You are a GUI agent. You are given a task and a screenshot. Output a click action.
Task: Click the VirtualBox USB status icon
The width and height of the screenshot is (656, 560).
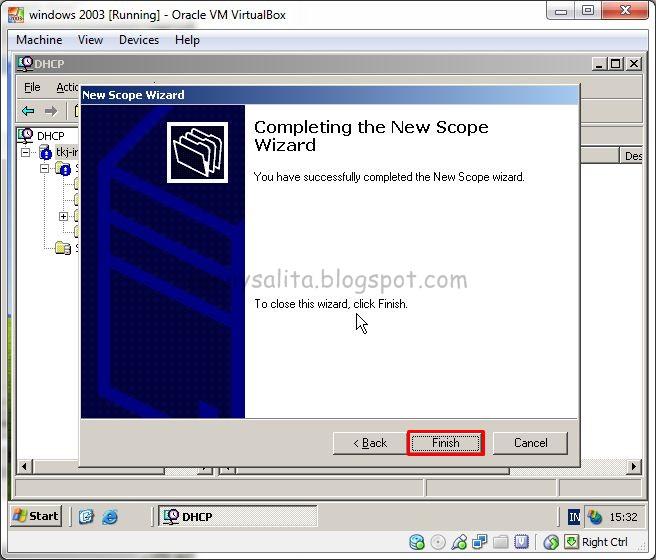click(x=459, y=542)
